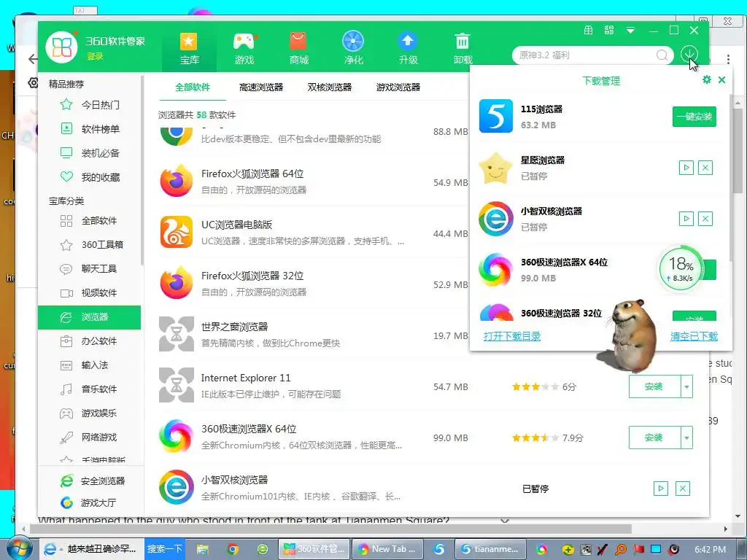Close the 下载管理 download panel

721,79
